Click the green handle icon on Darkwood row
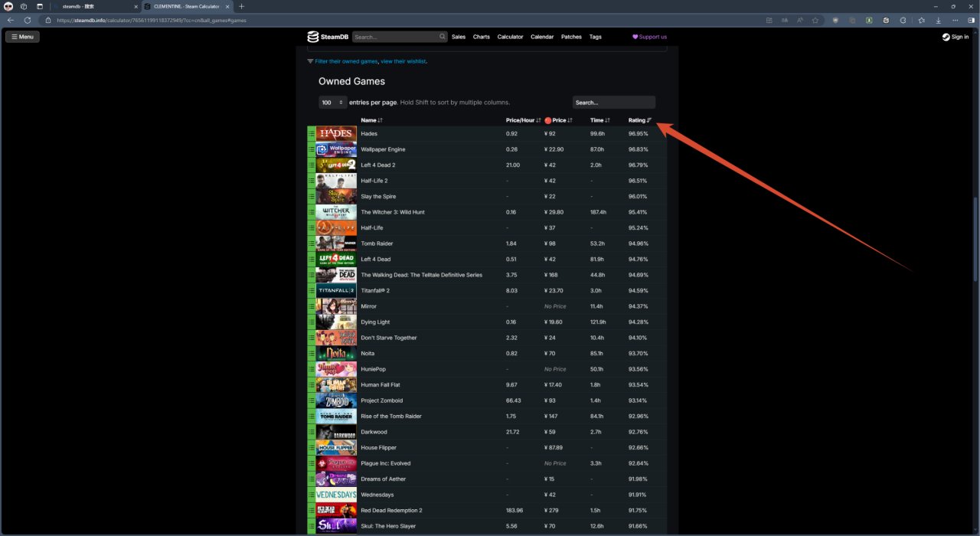 pyautogui.click(x=312, y=432)
